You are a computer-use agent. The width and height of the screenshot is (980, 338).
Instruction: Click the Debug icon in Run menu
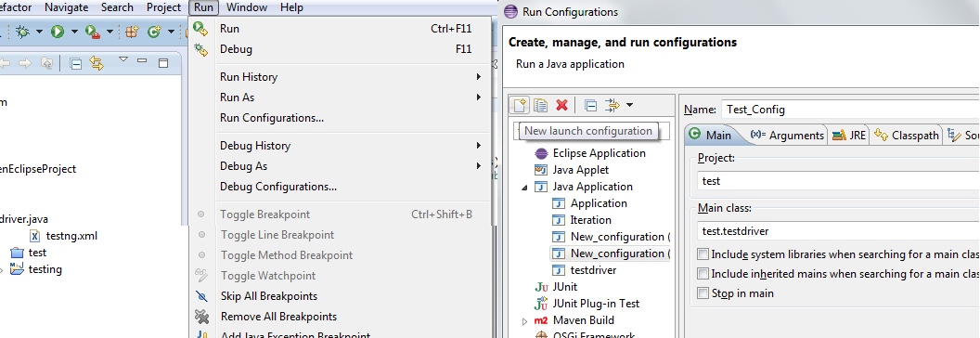(200, 49)
